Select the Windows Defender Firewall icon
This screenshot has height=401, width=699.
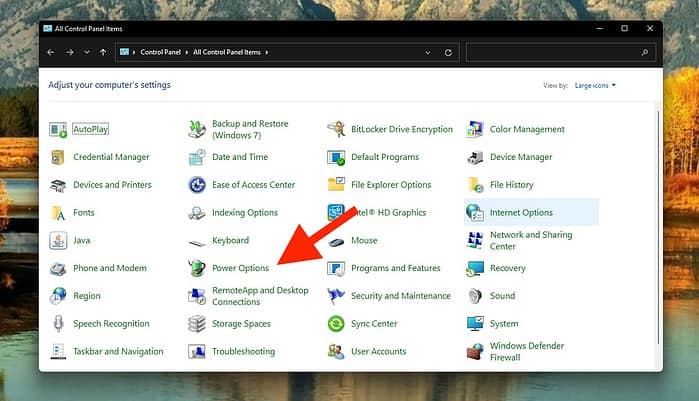tap(475, 351)
